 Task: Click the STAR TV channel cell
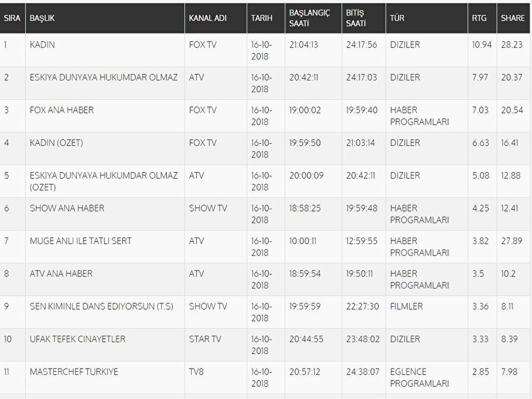205,339
